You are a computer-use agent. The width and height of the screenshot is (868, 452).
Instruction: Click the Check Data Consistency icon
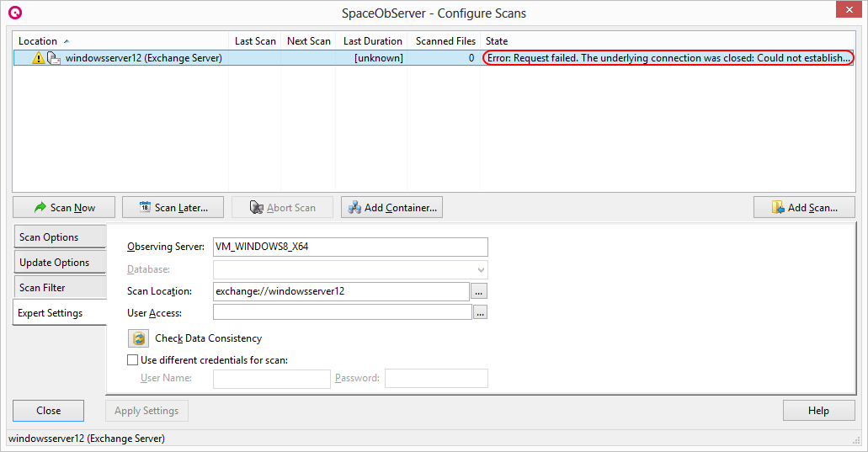[x=138, y=338]
